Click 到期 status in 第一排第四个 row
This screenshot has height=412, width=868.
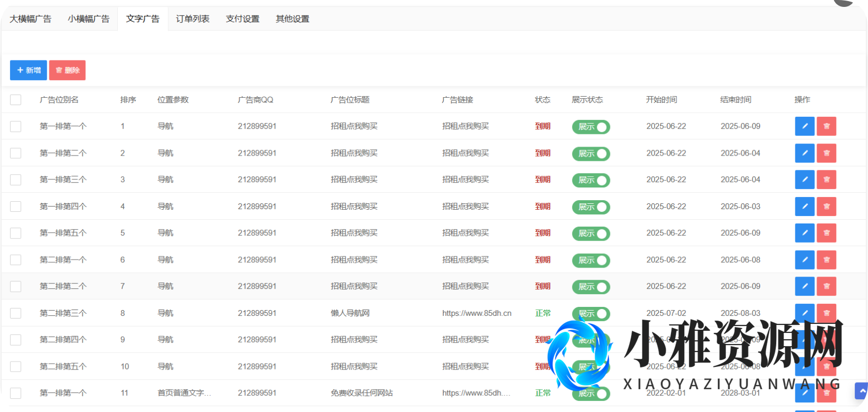(x=543, y=207)
